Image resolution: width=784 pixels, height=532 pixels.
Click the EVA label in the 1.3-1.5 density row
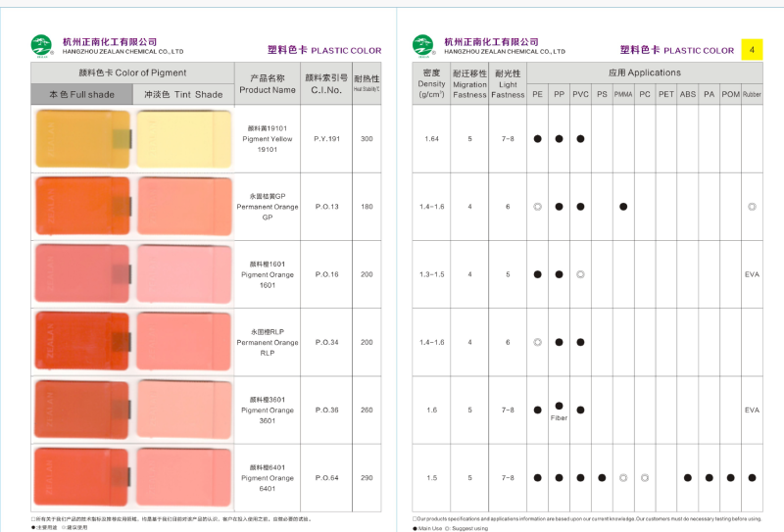752,274
